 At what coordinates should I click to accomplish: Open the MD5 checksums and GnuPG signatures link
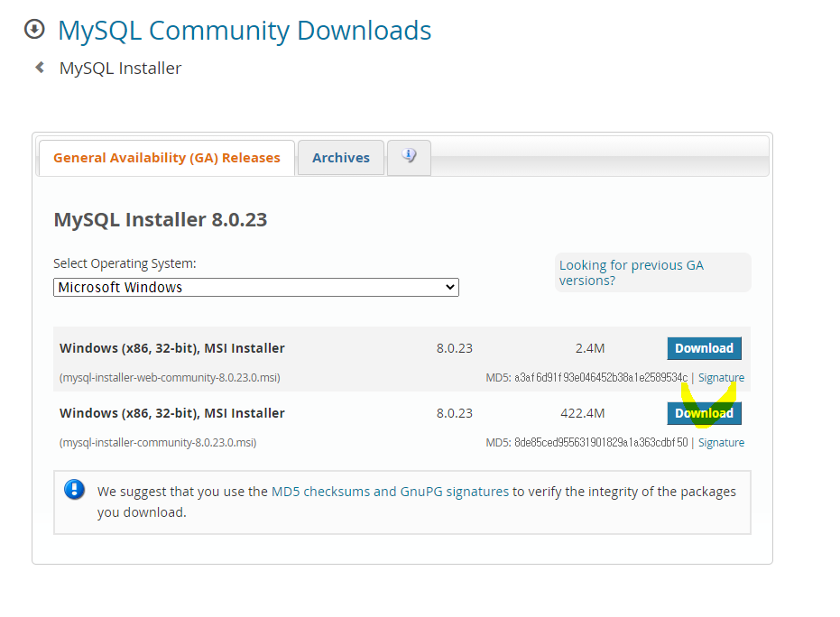390,492
